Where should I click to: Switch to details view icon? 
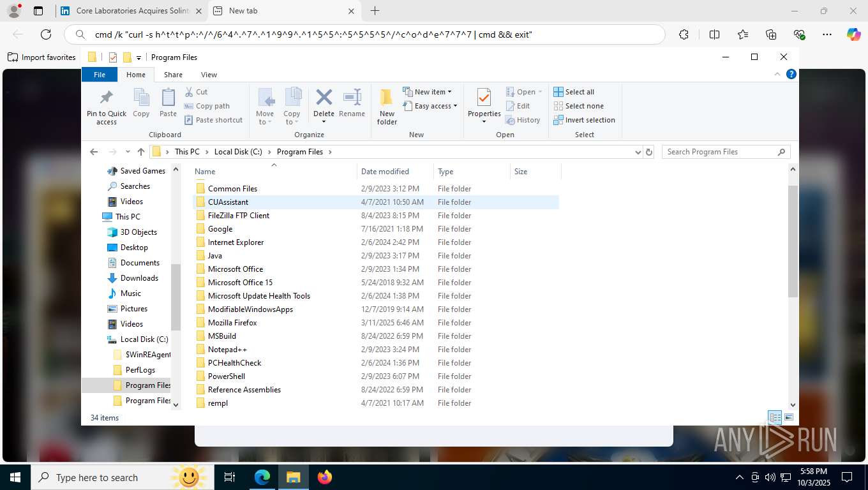click(775, 418)
